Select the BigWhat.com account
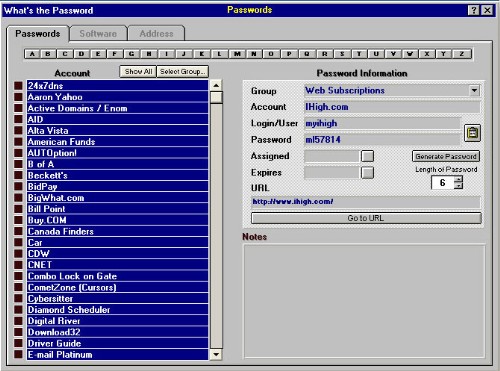The image size is (500, 371). pyautogui.click(x=117, y=198)
